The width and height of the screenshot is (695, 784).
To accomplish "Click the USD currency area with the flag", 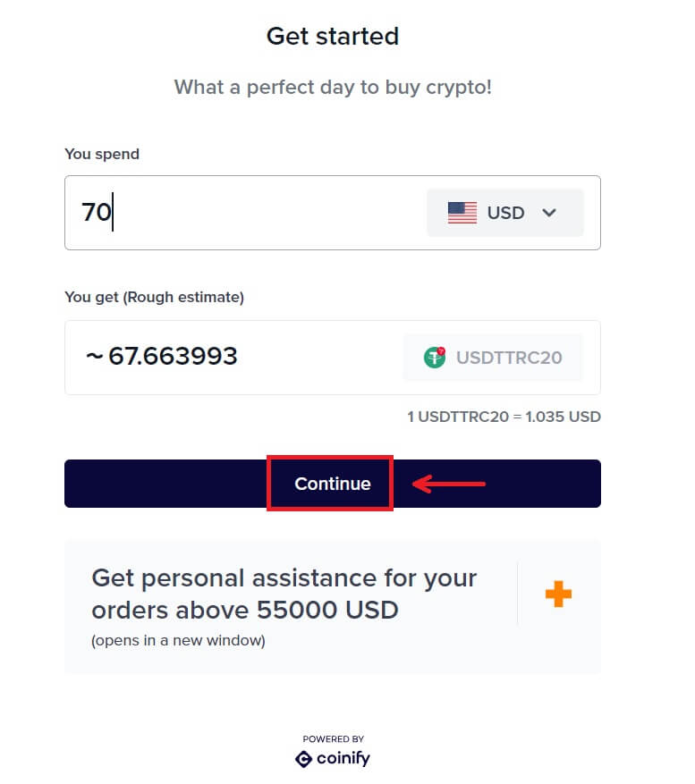I will coord(504,212).
